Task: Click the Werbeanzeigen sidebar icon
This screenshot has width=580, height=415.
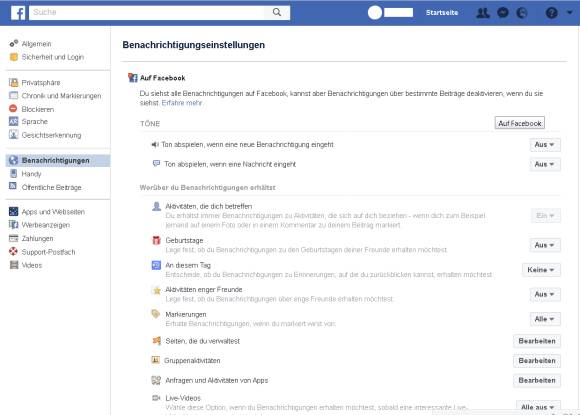Action: coord(13,225)
